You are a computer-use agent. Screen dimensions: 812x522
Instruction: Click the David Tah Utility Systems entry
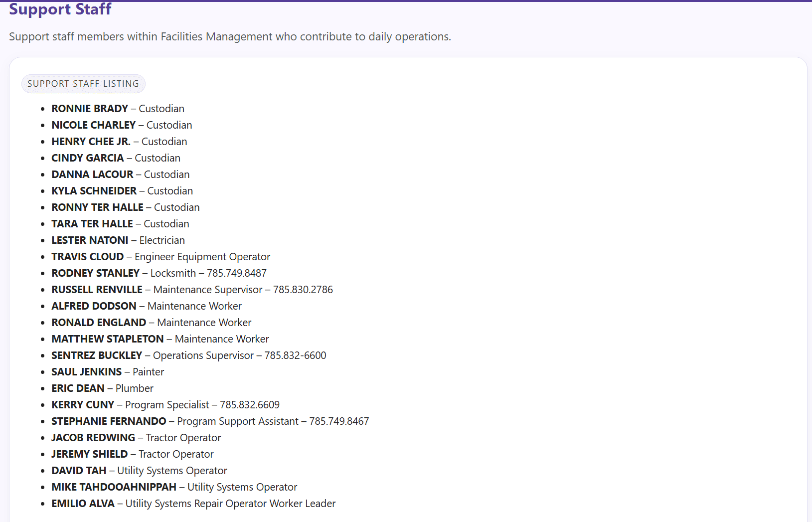(139, 471)
